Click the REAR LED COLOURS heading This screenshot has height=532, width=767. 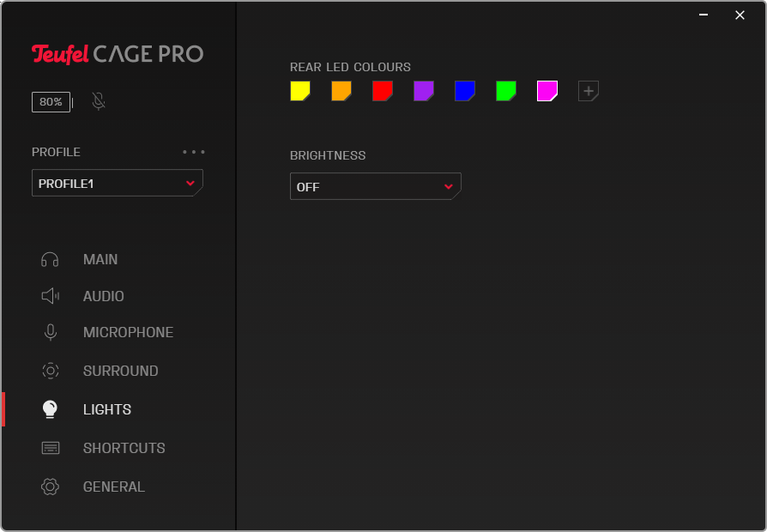pyautogui.click(x=350, y=67)
